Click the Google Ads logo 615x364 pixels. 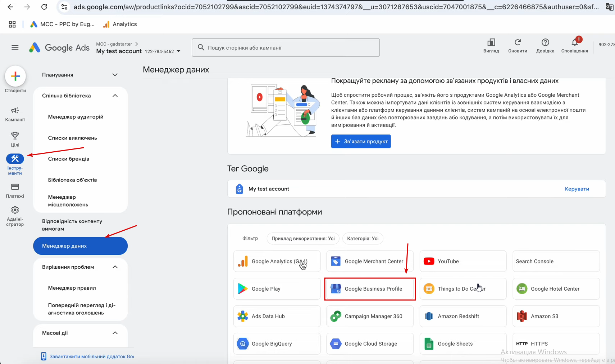59,48
